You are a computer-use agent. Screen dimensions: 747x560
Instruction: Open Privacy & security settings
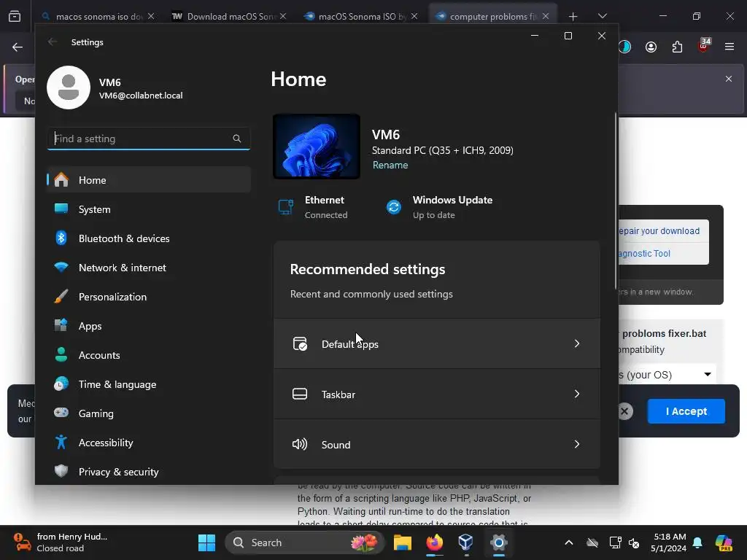tap(149, 472)
